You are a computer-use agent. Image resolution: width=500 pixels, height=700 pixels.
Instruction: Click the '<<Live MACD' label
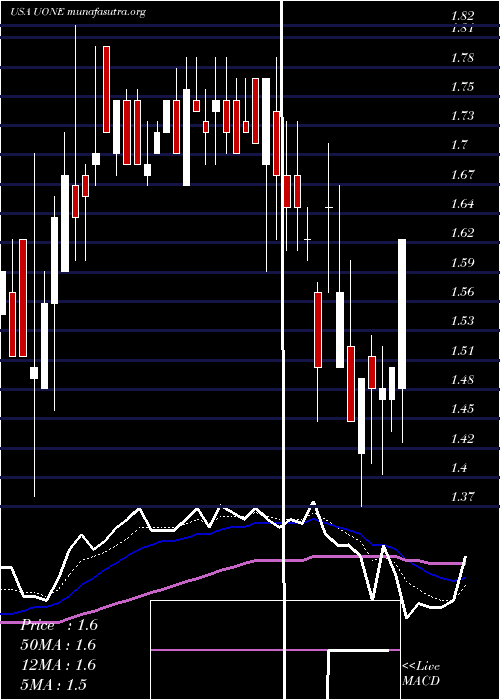421,674
